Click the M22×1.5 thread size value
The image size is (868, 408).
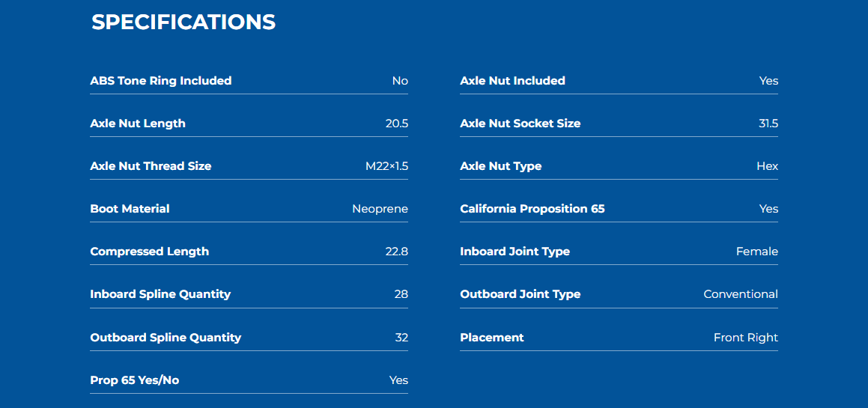coord(387,166)
